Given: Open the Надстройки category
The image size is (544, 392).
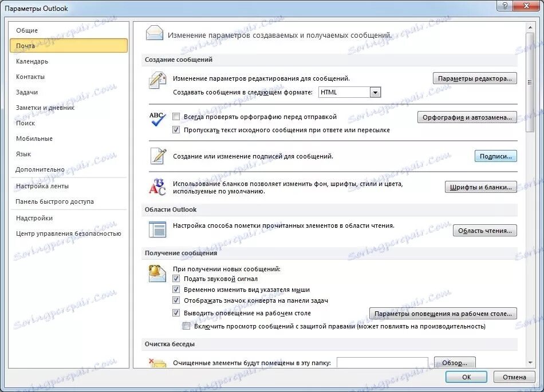Looking at the screenshot, I should point(69,218).
